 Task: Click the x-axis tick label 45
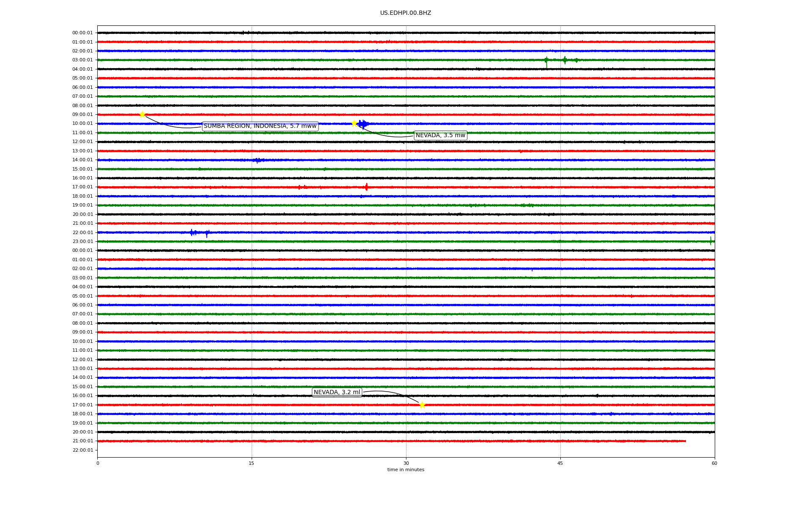(x=560, y=463)
